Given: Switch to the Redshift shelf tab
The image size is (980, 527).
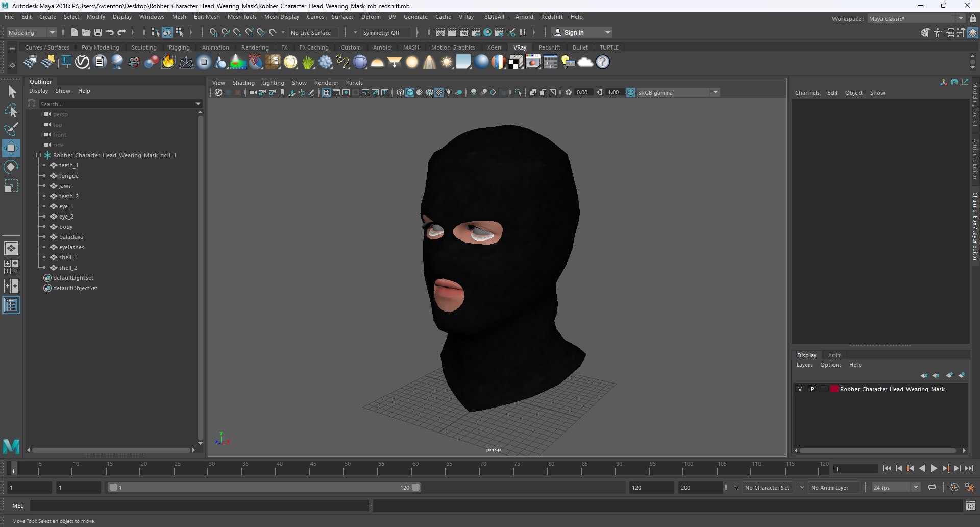Looking at the screenshot, I should click(x=549, y=47).
